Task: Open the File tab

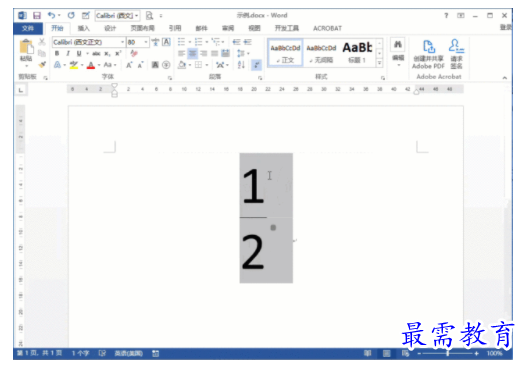Action: [x=28, y=28]
